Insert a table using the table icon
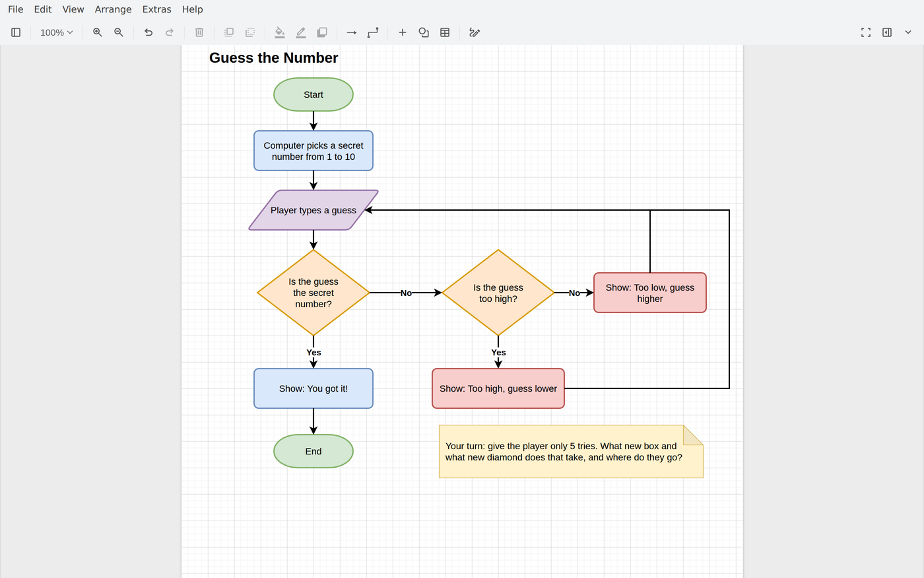 click(x=445, y=32)
